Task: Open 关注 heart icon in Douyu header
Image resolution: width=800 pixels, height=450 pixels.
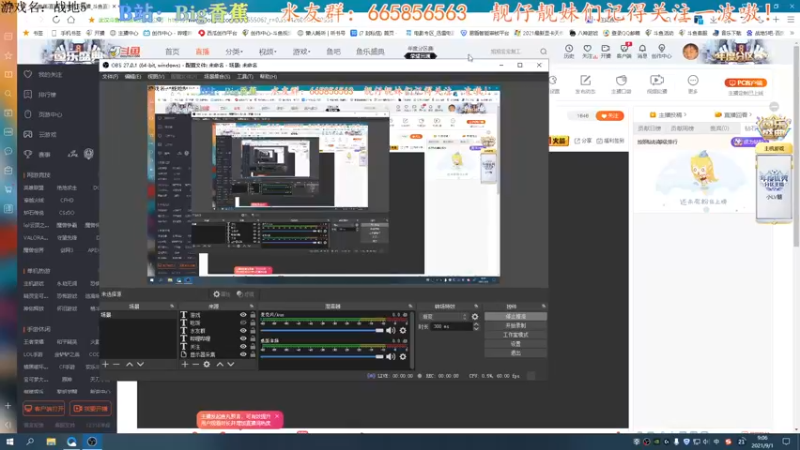Action: pos(588,51)
